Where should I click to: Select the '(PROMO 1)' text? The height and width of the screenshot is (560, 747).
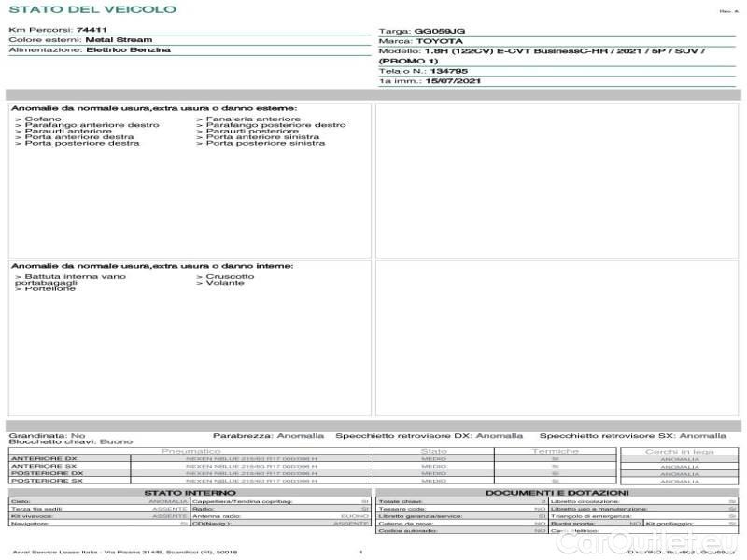[x=408, y=61]
